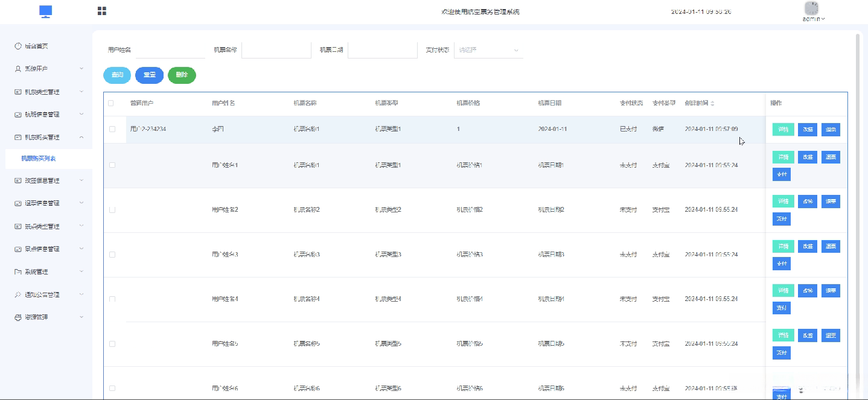This screenshot has height=400, width=868.
Task: Click 支付 for the 用户姓名3 row
Action: point(782,264)
